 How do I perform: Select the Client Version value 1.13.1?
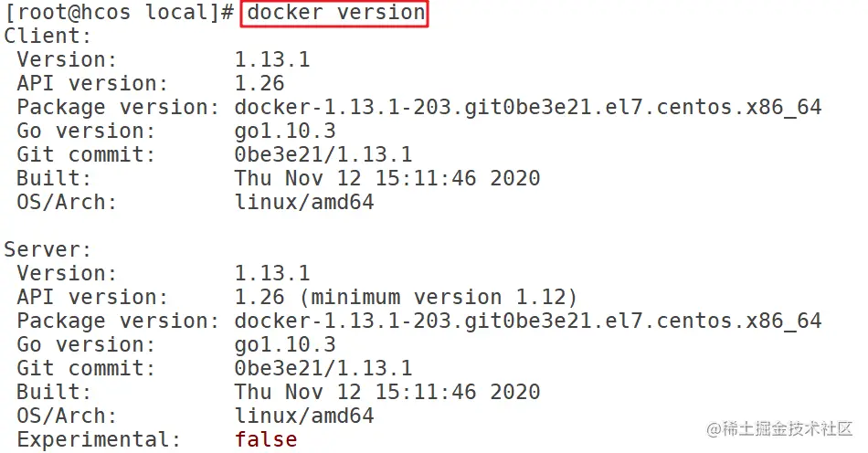click(x=272, y=60)
